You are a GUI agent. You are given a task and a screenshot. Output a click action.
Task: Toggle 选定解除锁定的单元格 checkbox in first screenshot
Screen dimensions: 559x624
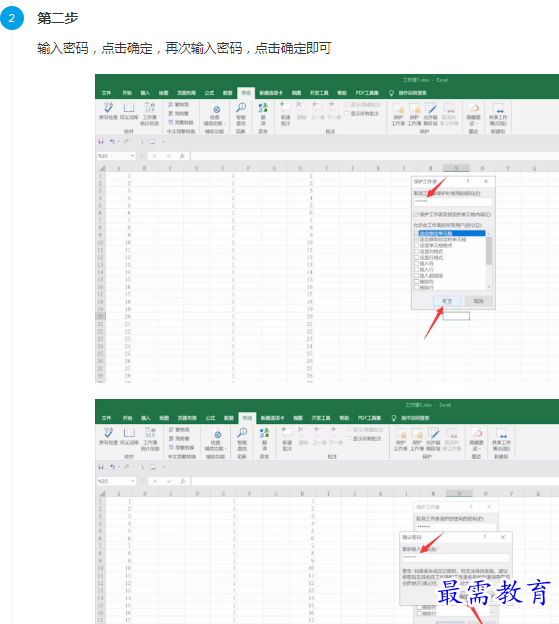pos(417,240)
